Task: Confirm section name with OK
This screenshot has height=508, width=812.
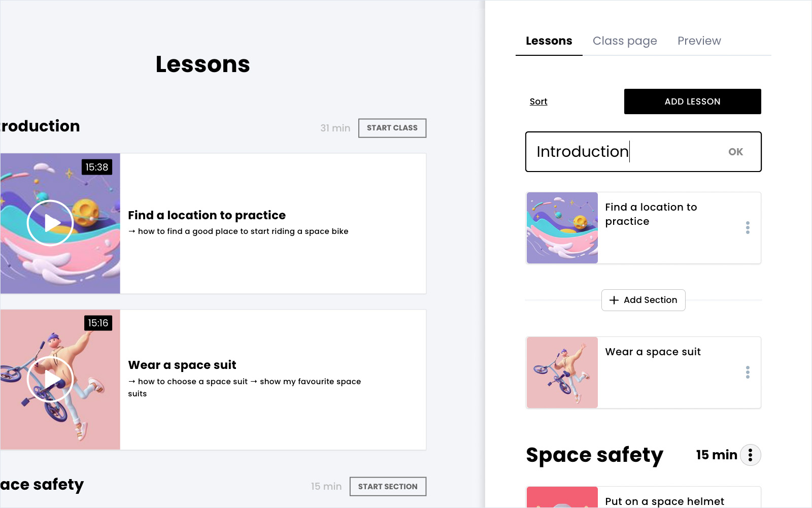Action: pyautogui.click(x=735, y=152)
